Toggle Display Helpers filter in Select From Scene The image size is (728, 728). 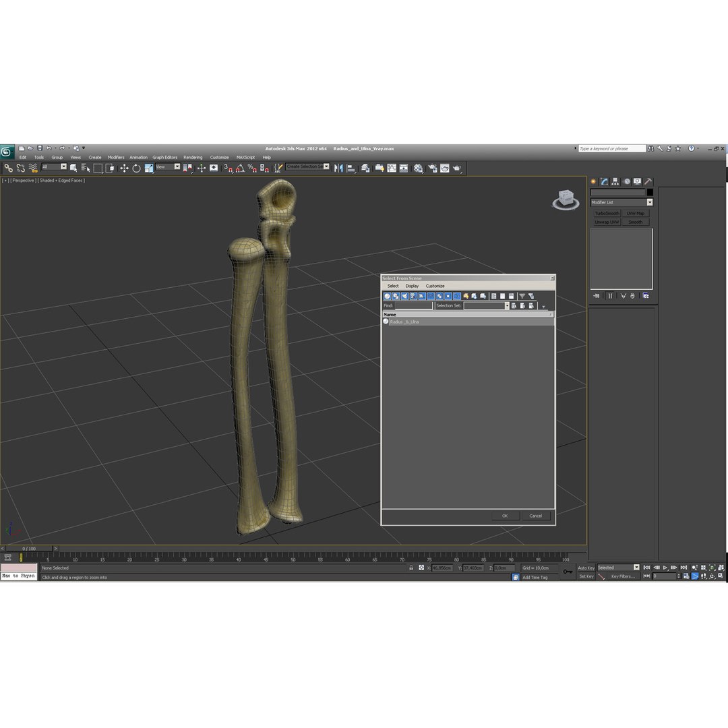421,296
